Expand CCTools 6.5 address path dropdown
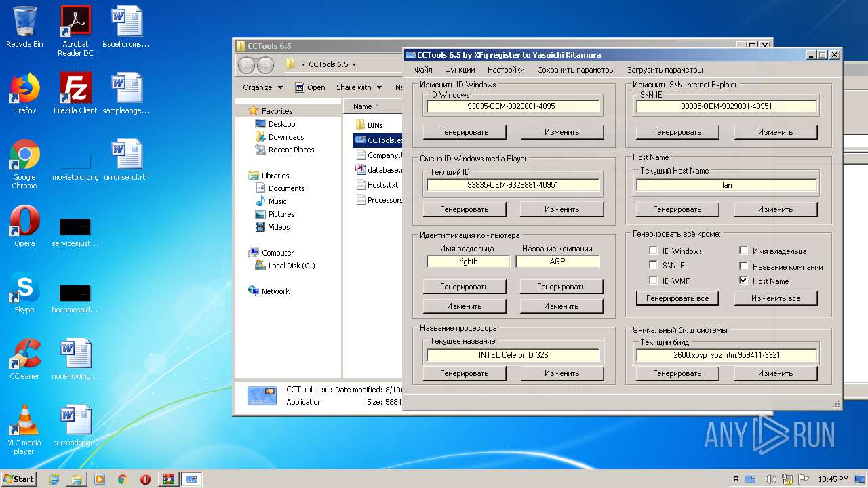 (354, 65)
